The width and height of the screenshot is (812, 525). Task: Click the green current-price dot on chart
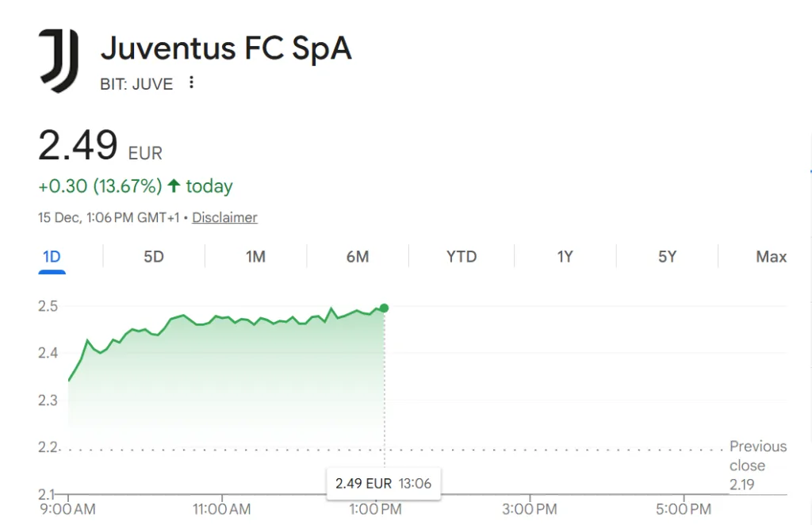tap(385, 308)
